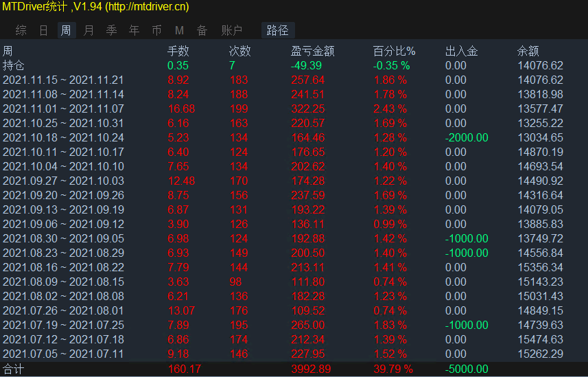588x377 pixels.
Task: Click the MTDriver统计 title with mtdriver.cn link
Action: tap(95, 7)
